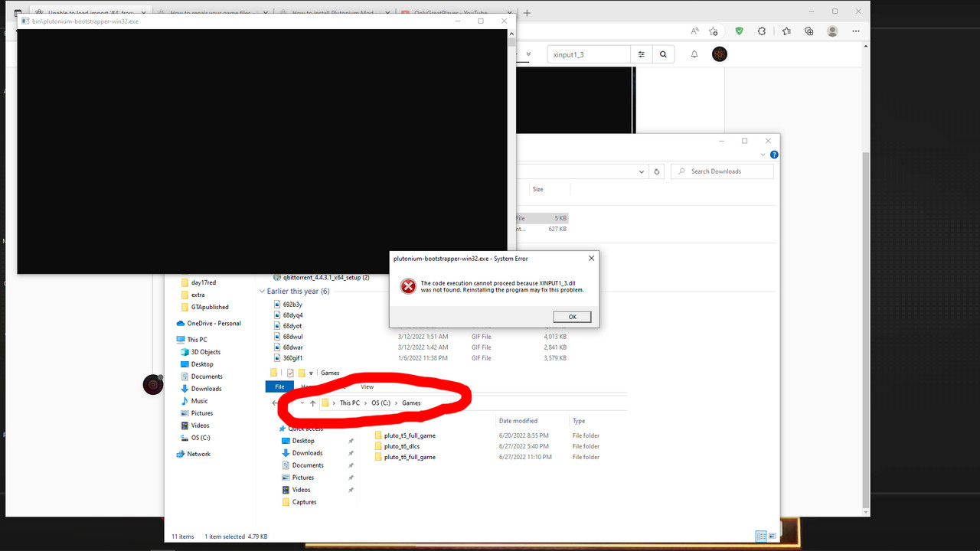Select Network in navigation pane
980x551 pixels.
point(193,454)
